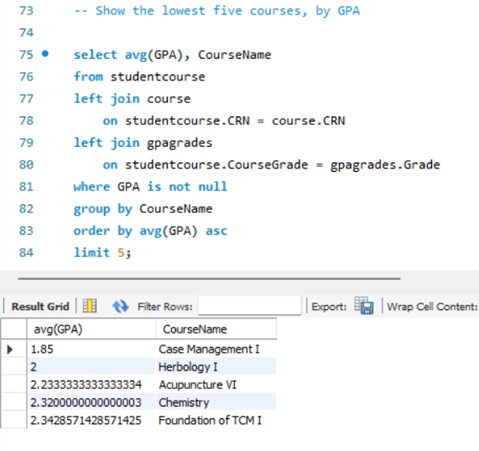Click the where GPA is not null line
This screenshot has width=479, height=451.
pos(150,187)
